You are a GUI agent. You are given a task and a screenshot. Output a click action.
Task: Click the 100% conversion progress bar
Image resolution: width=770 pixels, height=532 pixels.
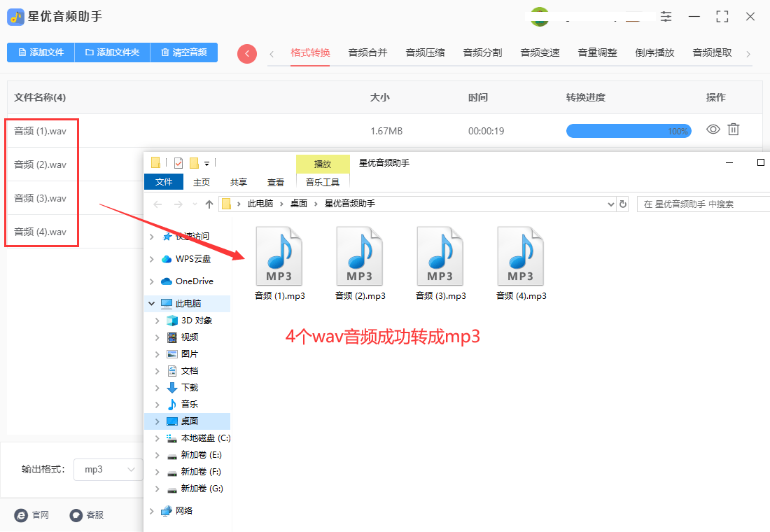point(629,131)
